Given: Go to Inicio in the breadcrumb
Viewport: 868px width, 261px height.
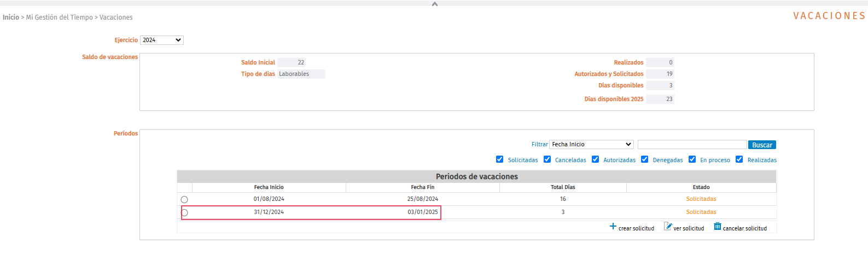Looking at the screenshot, I should pyautogui.click(x=11, y=17).
